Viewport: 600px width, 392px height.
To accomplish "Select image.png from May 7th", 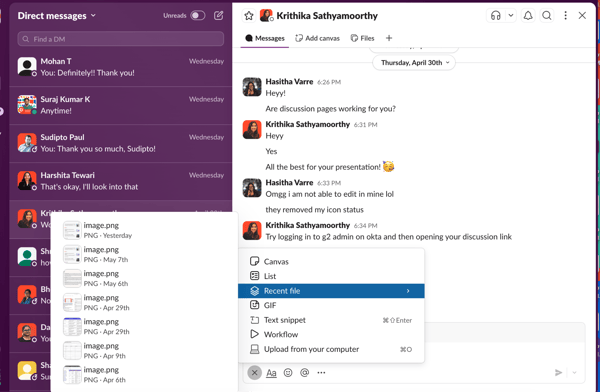I will (x=143, y=254).
